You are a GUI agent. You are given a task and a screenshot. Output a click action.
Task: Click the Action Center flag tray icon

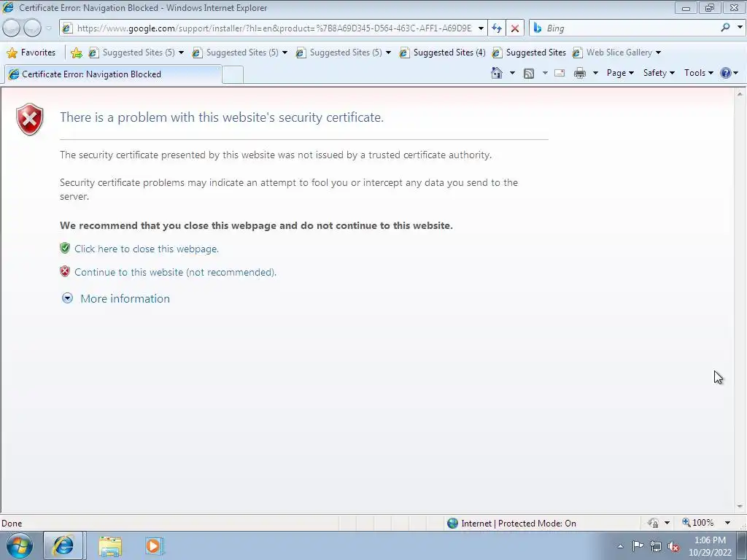[638, 546]
